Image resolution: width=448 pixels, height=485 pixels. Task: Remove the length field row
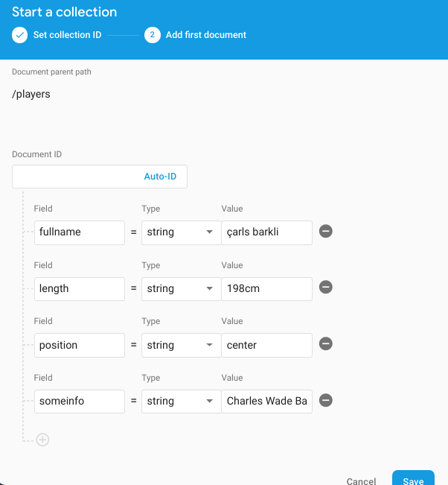325,288
